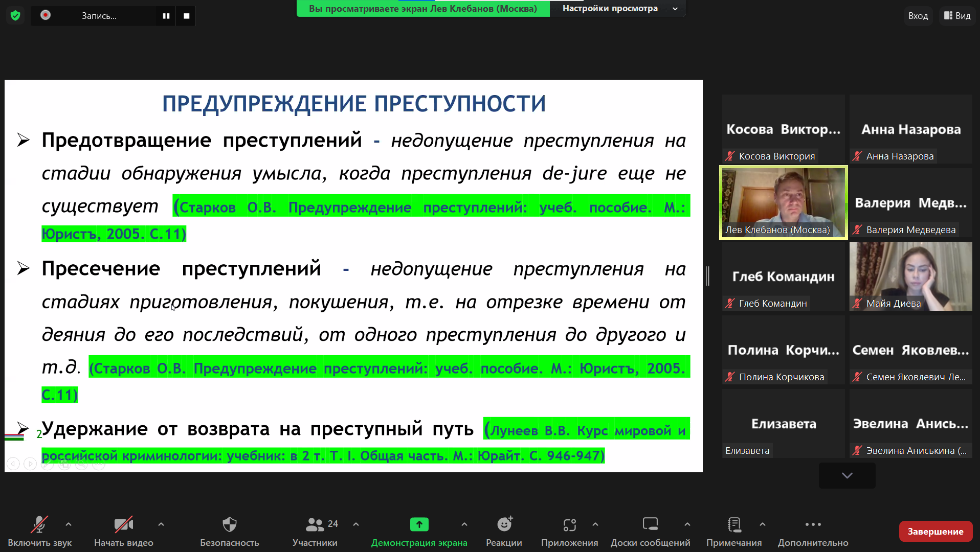Click the Запись... recording label
980x552 pixels.
pos(99,16)
